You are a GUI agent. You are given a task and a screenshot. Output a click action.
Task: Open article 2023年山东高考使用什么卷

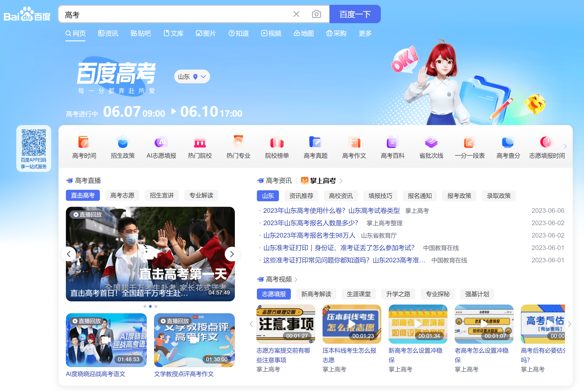tap(331, 210)
